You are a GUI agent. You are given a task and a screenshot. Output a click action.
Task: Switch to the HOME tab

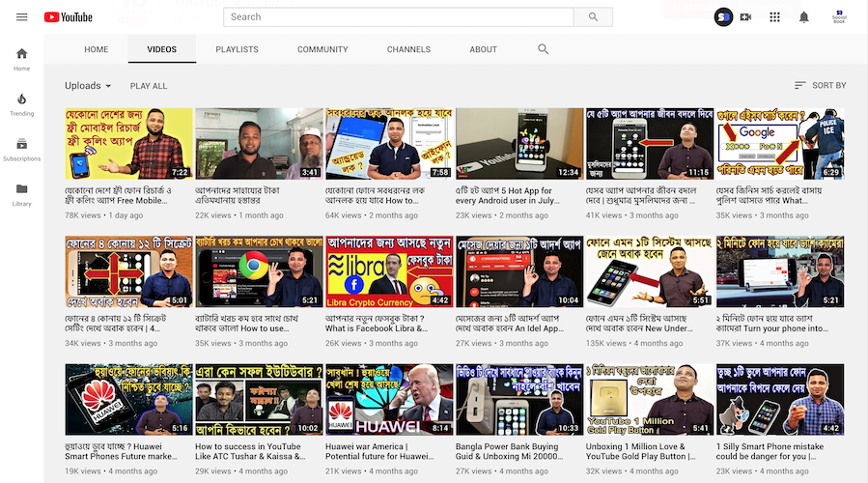(x=97, y=49)
